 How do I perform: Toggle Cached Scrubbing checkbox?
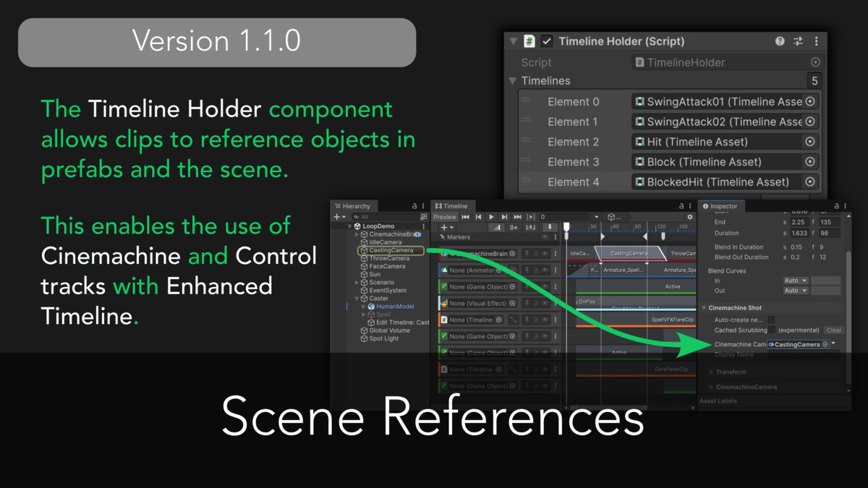click(x=772, y=330)
